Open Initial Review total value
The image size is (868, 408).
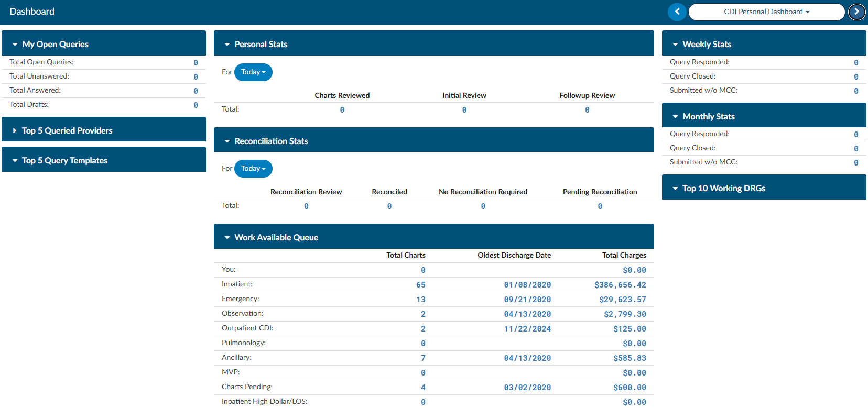464,109
